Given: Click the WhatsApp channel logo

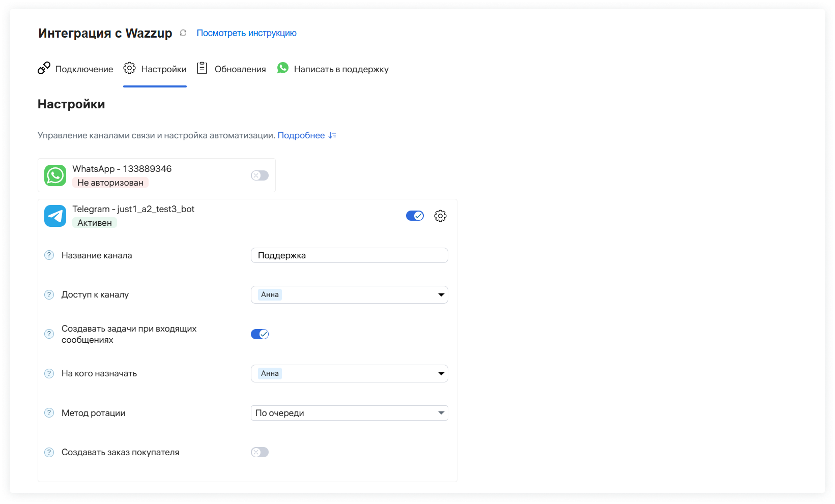Looking at the screenshot, I should pyautogui.click(x=55, y=175).
